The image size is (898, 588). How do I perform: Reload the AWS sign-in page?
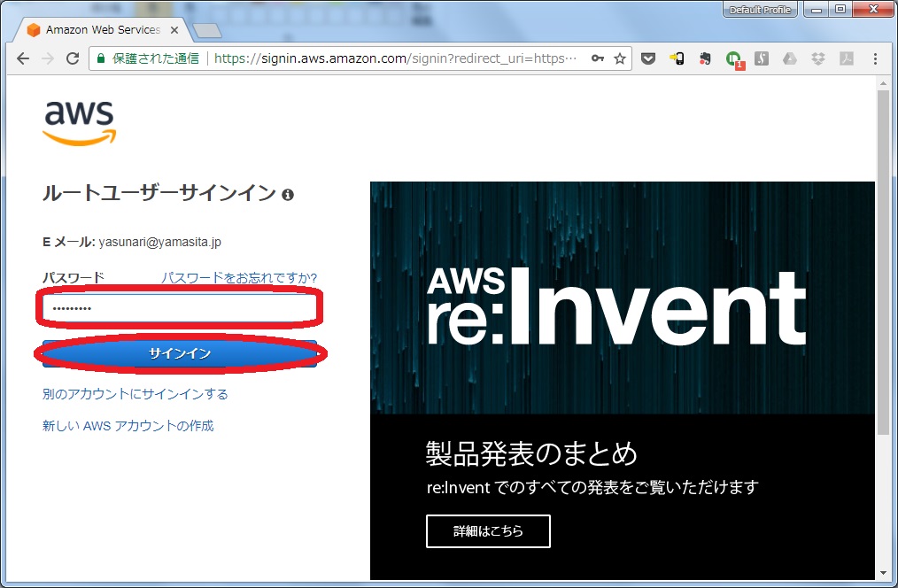tap(73, 58)
